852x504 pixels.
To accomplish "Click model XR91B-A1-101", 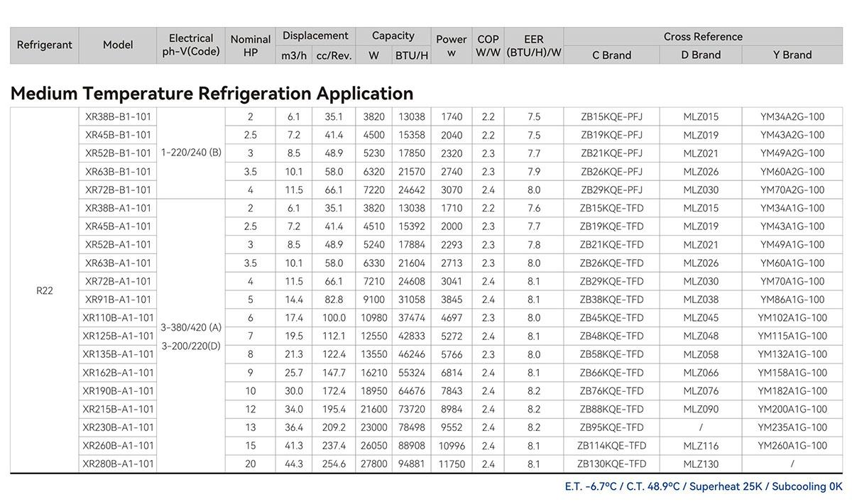I will (118, 300).
